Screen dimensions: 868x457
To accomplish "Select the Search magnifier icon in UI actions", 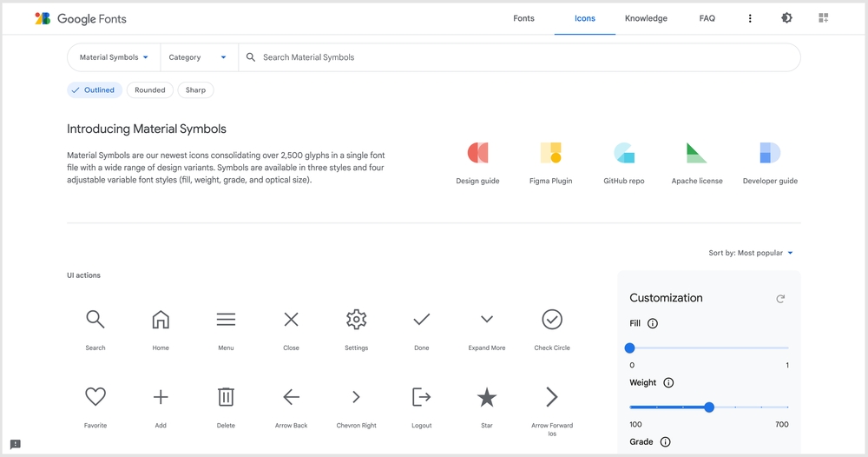I will (95, 319).
